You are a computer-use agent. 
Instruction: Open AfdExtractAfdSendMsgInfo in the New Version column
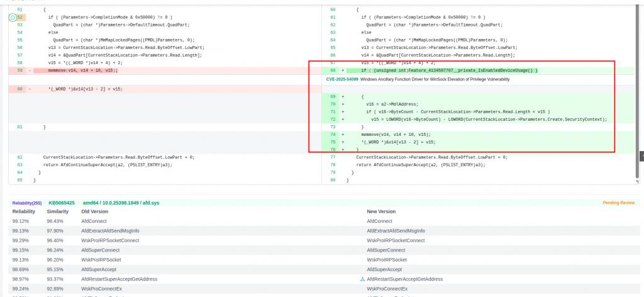394,231
